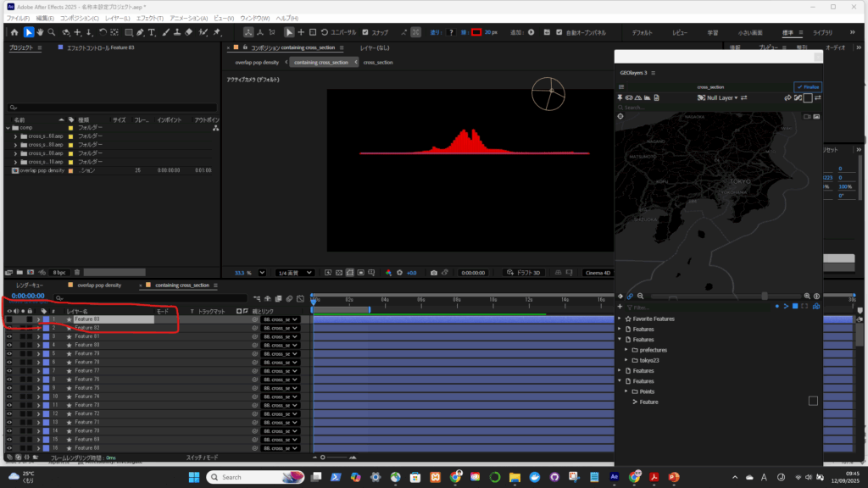Pick the Type text tool
This screenshot has width=868, height=488.
pyautogui.click(x=152, y=32)
